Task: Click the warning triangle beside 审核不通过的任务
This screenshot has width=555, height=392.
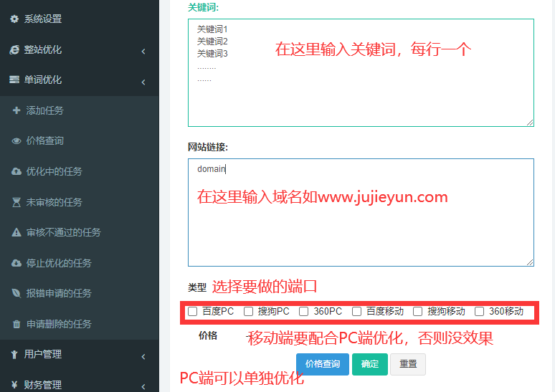Action: coord(16,233)
